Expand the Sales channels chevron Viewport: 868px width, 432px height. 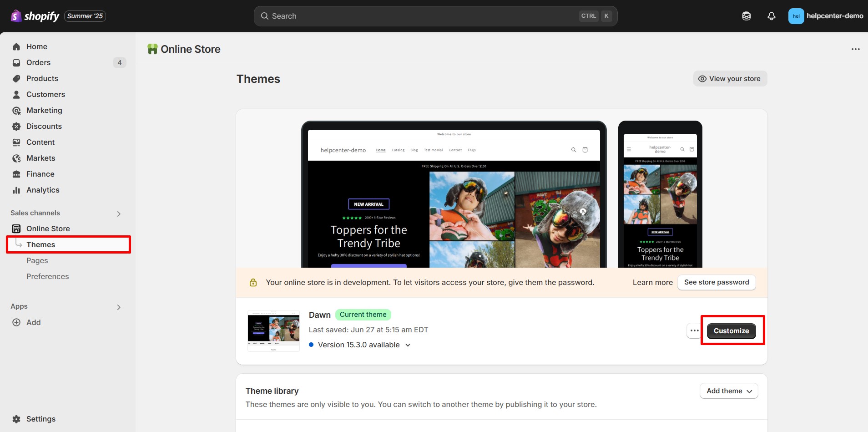coord(119,213)
